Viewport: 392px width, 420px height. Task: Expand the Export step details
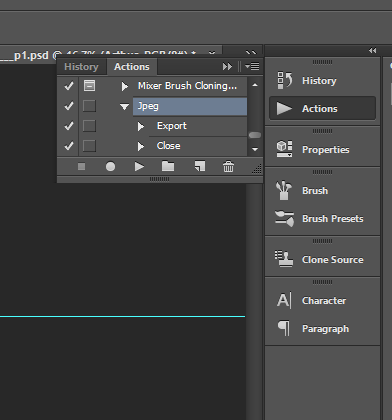click(x=141, y=126)
